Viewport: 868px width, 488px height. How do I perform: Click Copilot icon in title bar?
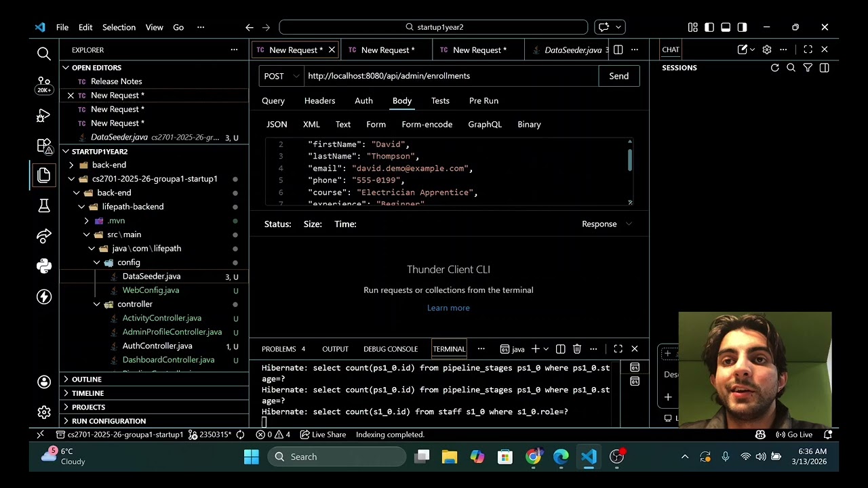[x=604, y=27]
